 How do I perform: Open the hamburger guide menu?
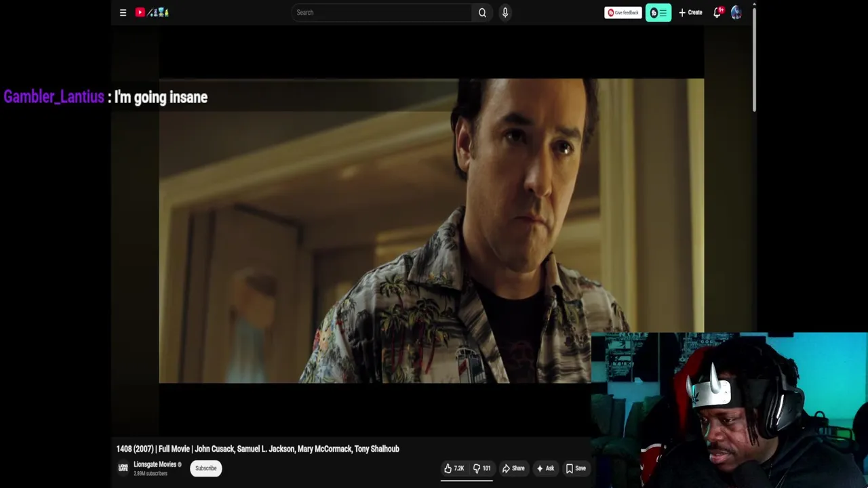123,12
